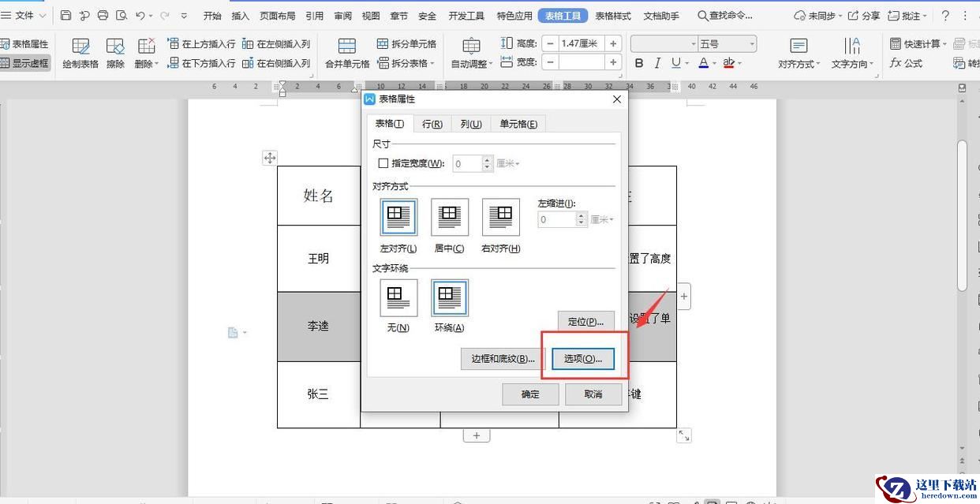
Task: Open the help question mark icon
Action: [945, 16]
